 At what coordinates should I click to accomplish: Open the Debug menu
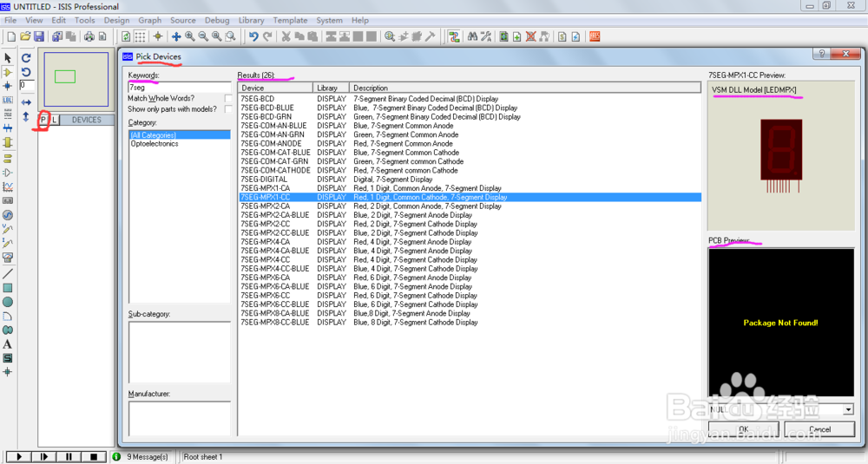tap(216, 21)
